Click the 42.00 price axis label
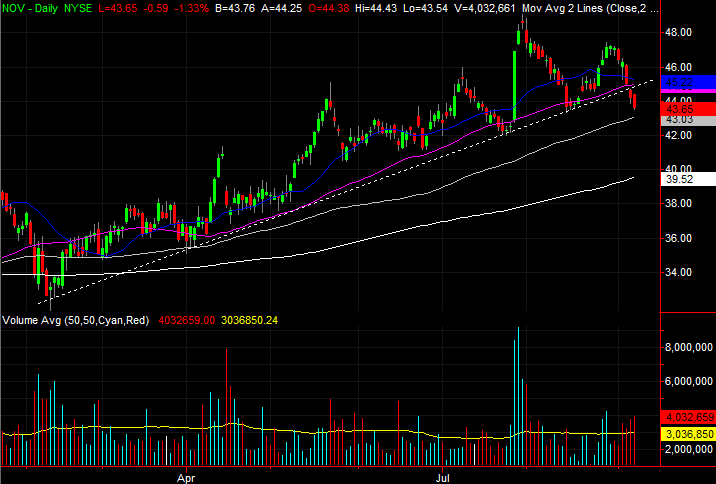The width and height of the screenshot is (716, 484). coord(679,135)
